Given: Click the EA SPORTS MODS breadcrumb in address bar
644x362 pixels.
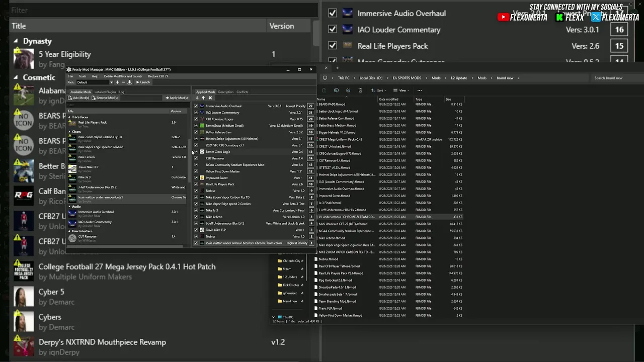Looking at the screenshot, I should (x=407, y=78).
